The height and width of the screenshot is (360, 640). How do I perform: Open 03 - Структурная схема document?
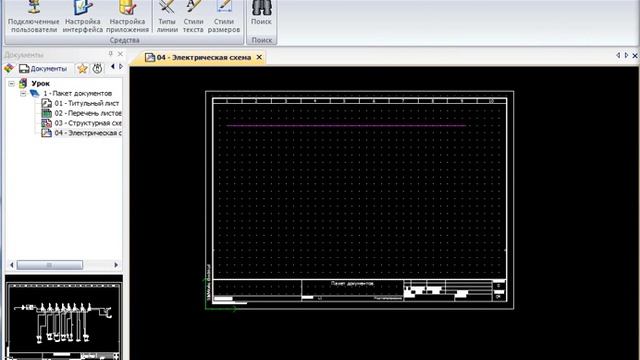pyautogui.click(x=88, y=123)
